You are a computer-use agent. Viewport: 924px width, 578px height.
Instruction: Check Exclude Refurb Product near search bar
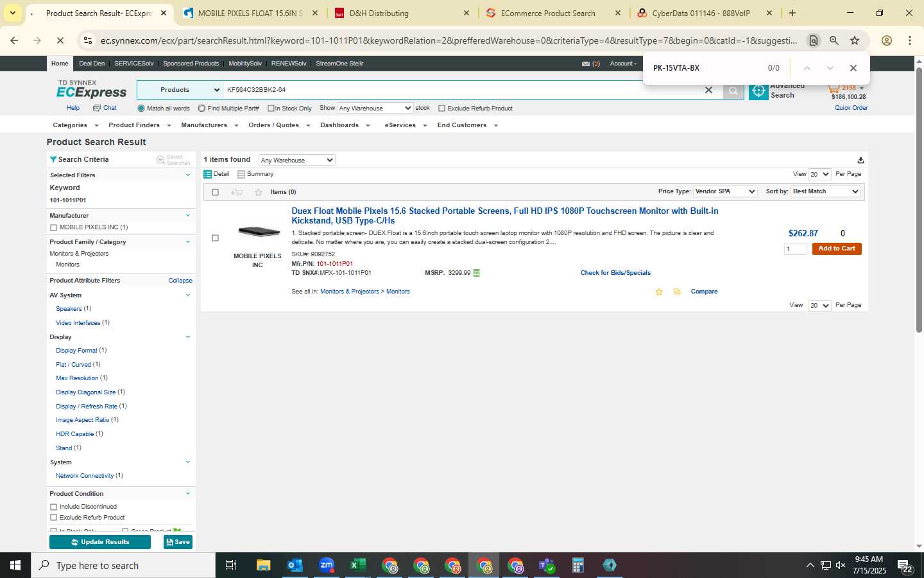coord(441,109)
